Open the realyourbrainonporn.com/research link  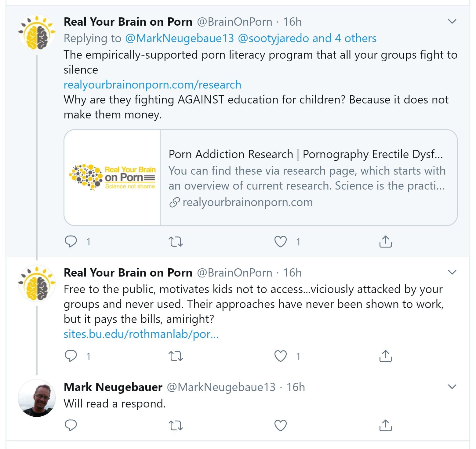coord(152,85)
